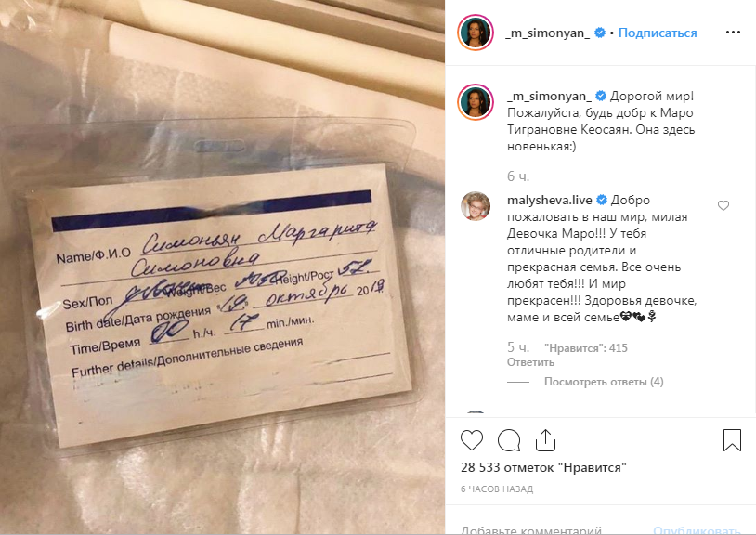Open the three-dot options menu

coord(733,33)
